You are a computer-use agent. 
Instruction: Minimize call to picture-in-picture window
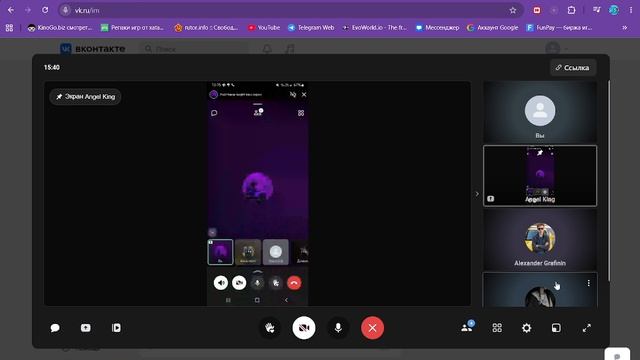556,328
